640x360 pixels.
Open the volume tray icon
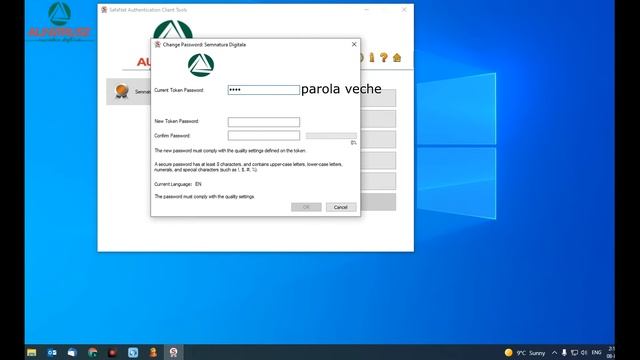[584, 353]
